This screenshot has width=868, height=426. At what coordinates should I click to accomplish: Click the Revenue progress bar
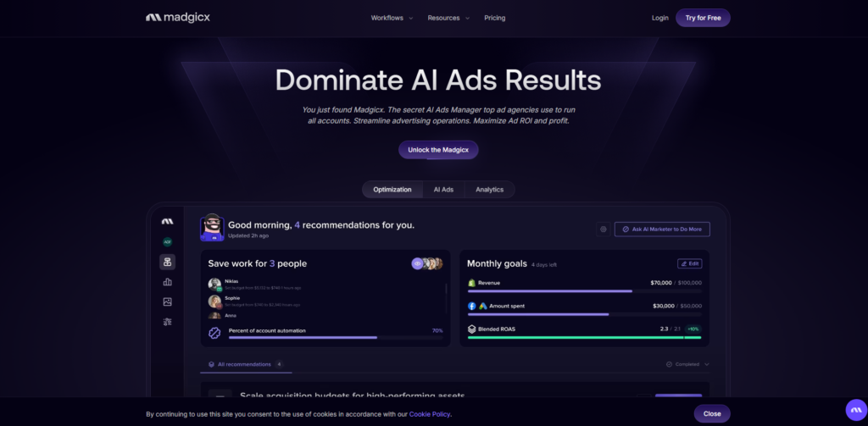585,291
